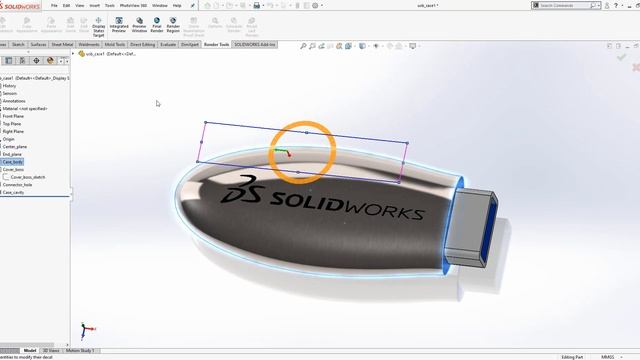
Task: Switch to the Mold Tools tab
Action: click(x=115, y=44)
